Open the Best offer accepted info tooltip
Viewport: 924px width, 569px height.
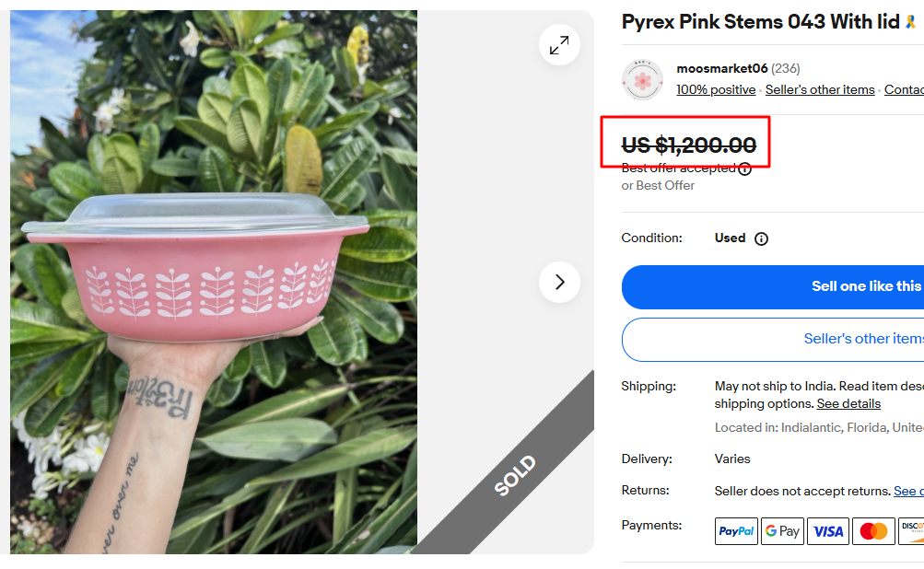click(744, 168)
